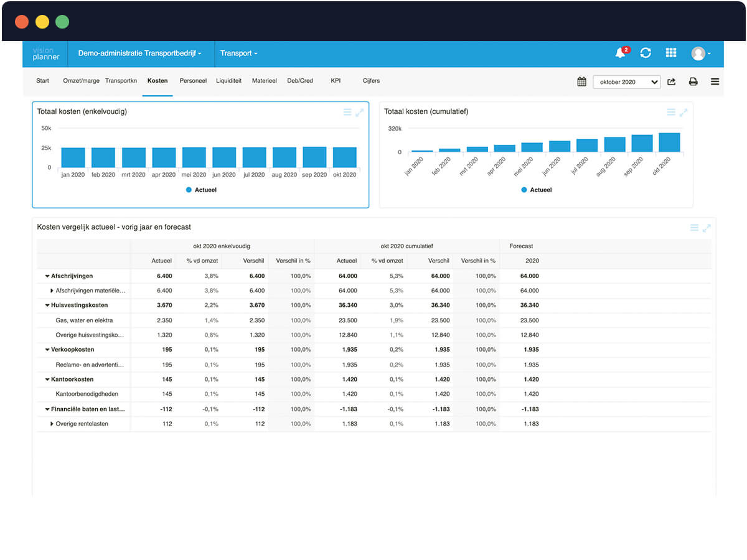Open the apps grid menu

pyautogui.click(x=671, y=54)
